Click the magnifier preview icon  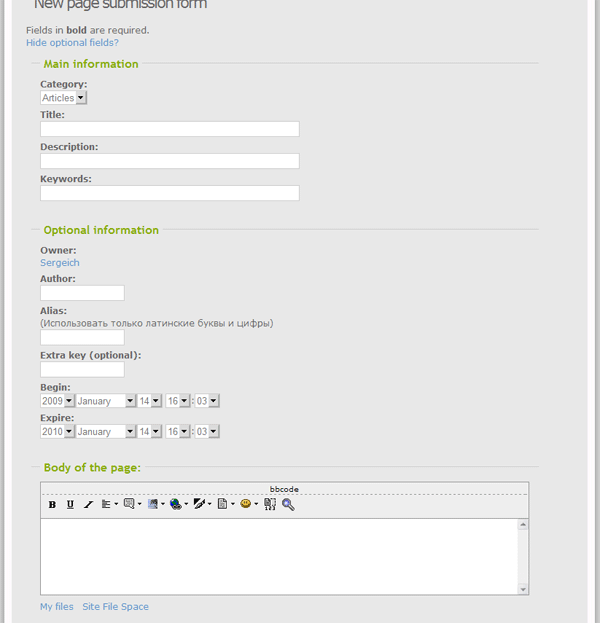click(288, 505)
